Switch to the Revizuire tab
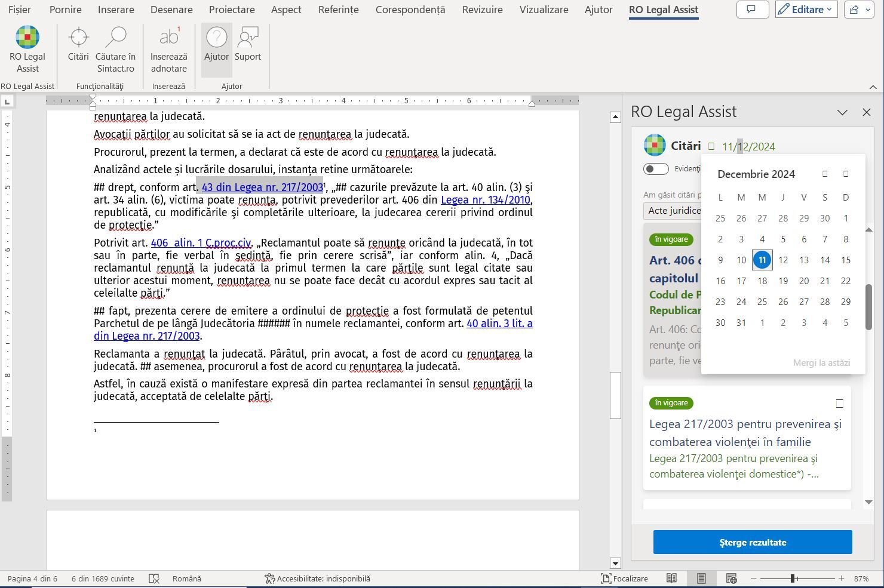Viewport: 884px width, 588px height. point(483,10)
